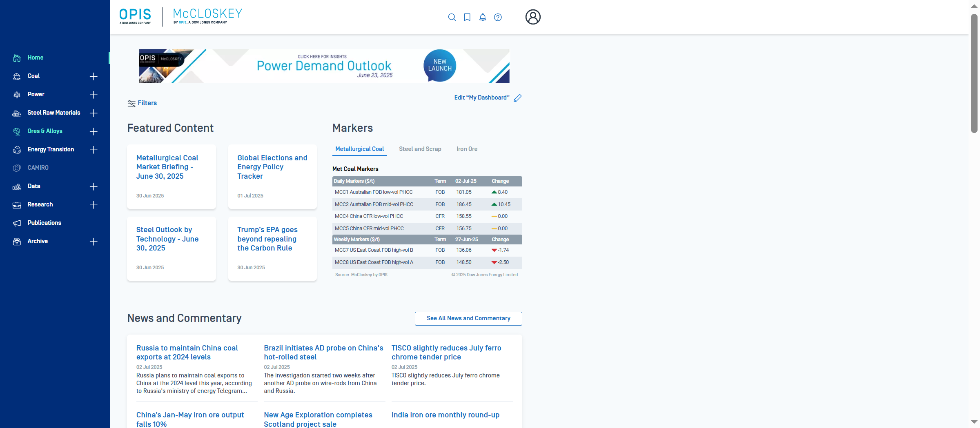This screenshot has height=428, width=980.
Task: Open CAMIRO in the sidebar
Action: pos(38,168)
